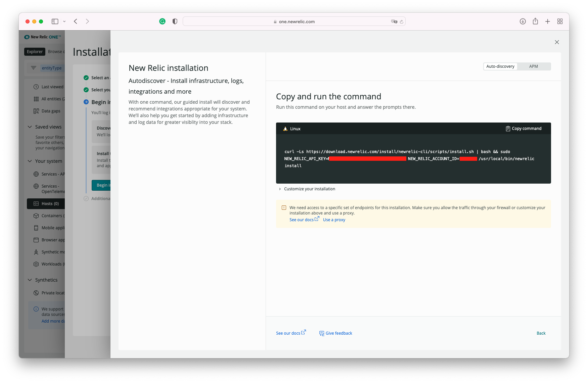Collapse the Your system section
Image resolution: width=588 pixels, height=383 pixels.
click(x=30, y=161)
